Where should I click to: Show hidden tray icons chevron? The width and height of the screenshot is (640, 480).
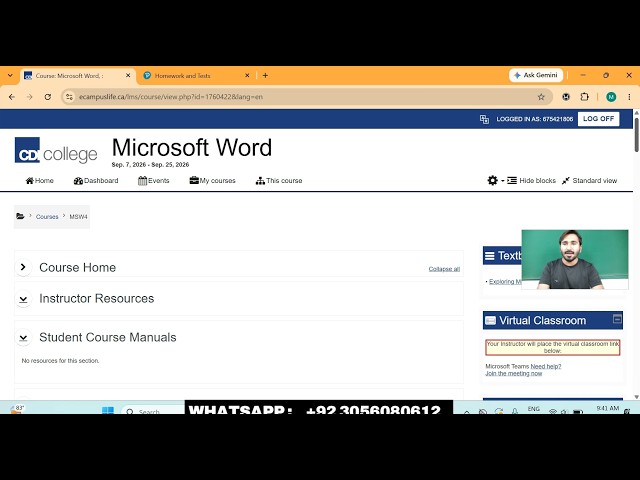[467, 412]
